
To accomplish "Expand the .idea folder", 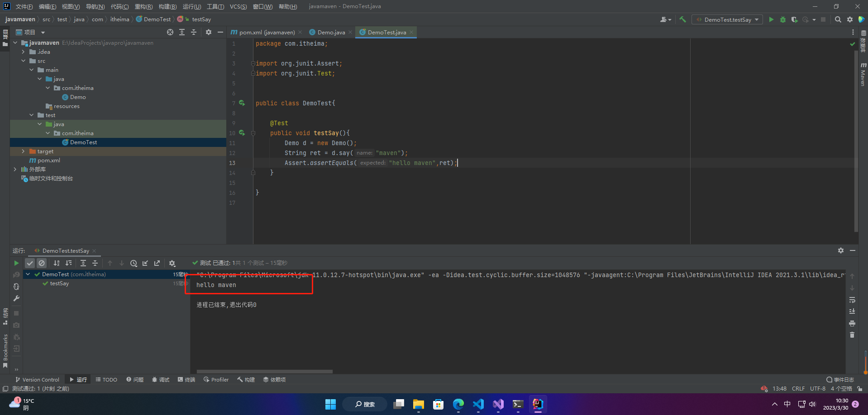I will (24, 52).
